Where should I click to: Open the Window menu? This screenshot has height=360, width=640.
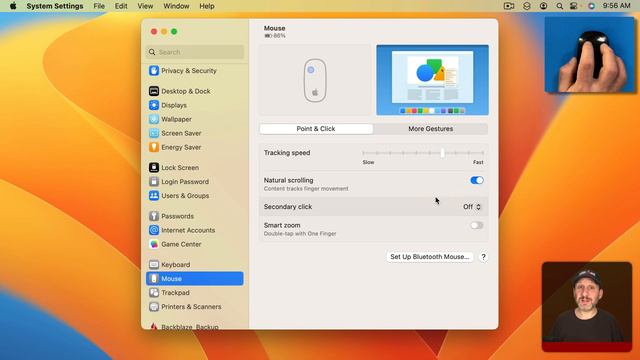click(176, 6)
